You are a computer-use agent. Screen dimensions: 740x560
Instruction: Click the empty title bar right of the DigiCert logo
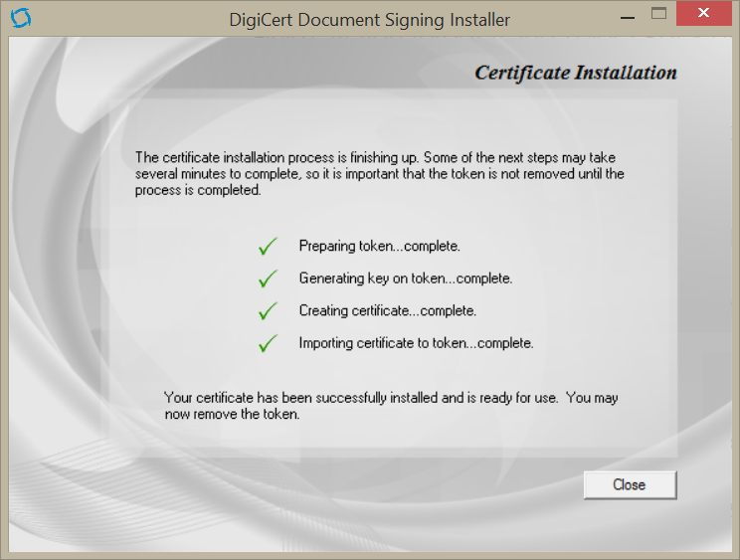tap(119, 19)
